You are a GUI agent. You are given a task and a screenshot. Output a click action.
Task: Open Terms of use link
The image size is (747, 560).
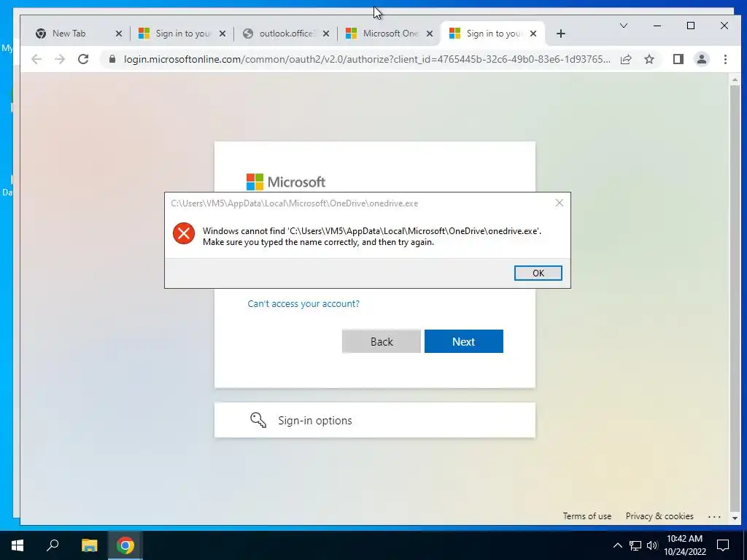pos(587,516)
